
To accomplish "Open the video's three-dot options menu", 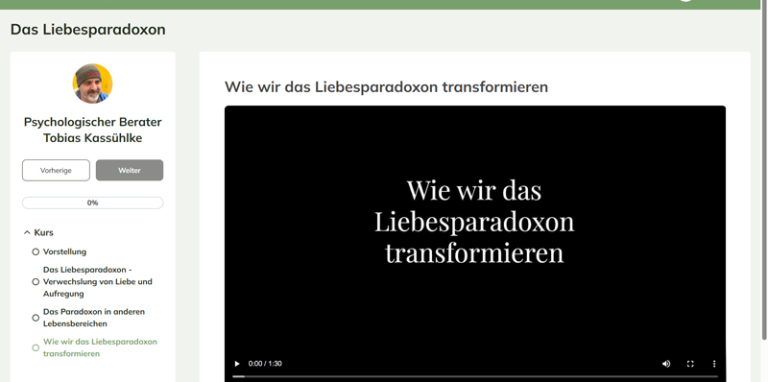I will (x=714, y=364).
